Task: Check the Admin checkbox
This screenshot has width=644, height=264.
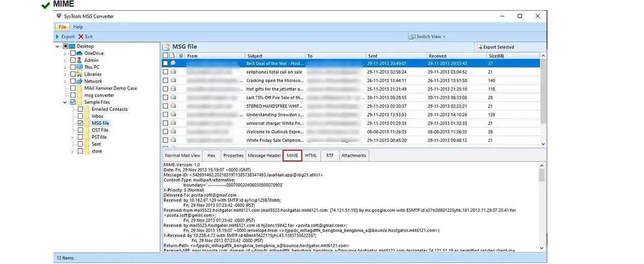Action: point(73,61)
